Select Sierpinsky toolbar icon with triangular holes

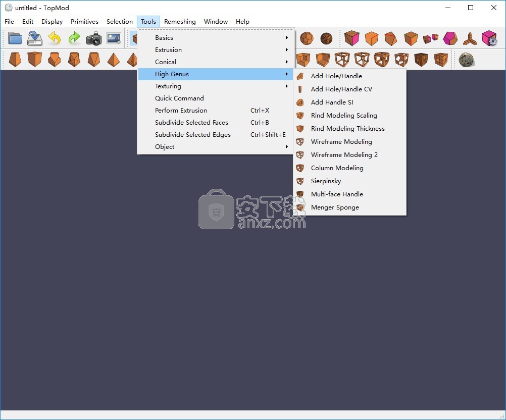pyautogui.click(x=401, y=60)
